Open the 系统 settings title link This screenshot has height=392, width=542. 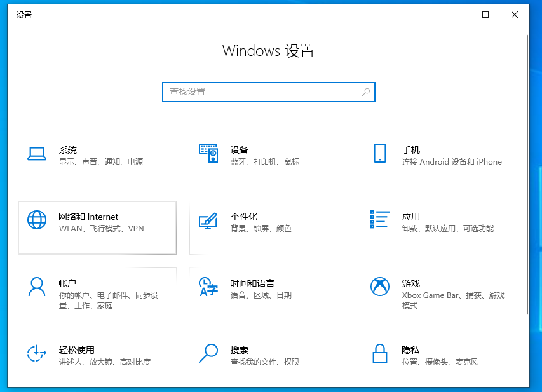tap(68, 150)
